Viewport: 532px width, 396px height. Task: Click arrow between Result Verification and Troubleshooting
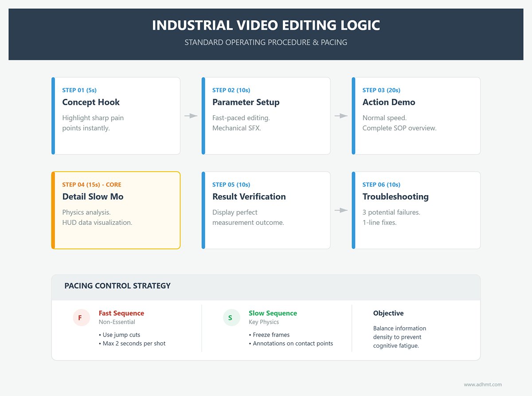(x=341, y=210)
